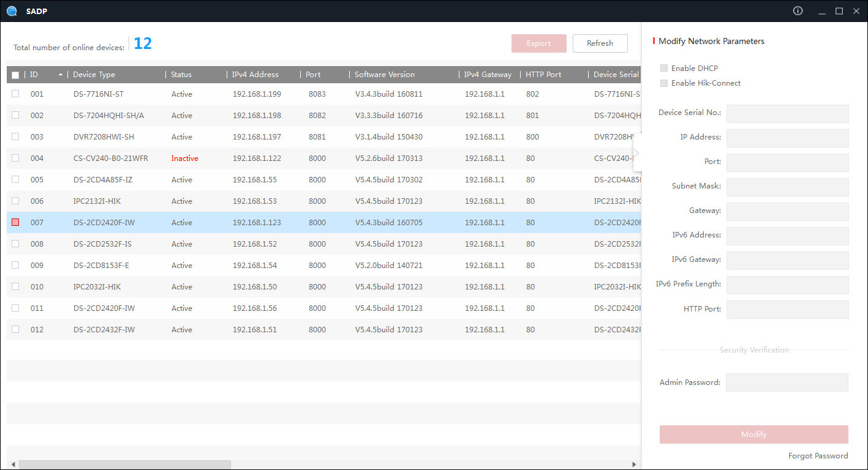Image resolution: width=868 pixels, height=470 pixels.
Task: Check the box for device 004
Action: click(15, 158)
